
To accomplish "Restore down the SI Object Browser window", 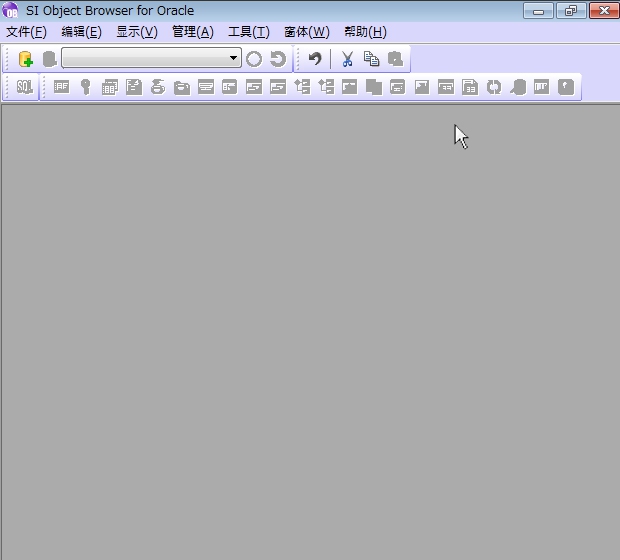I will [x=571, y=11].
